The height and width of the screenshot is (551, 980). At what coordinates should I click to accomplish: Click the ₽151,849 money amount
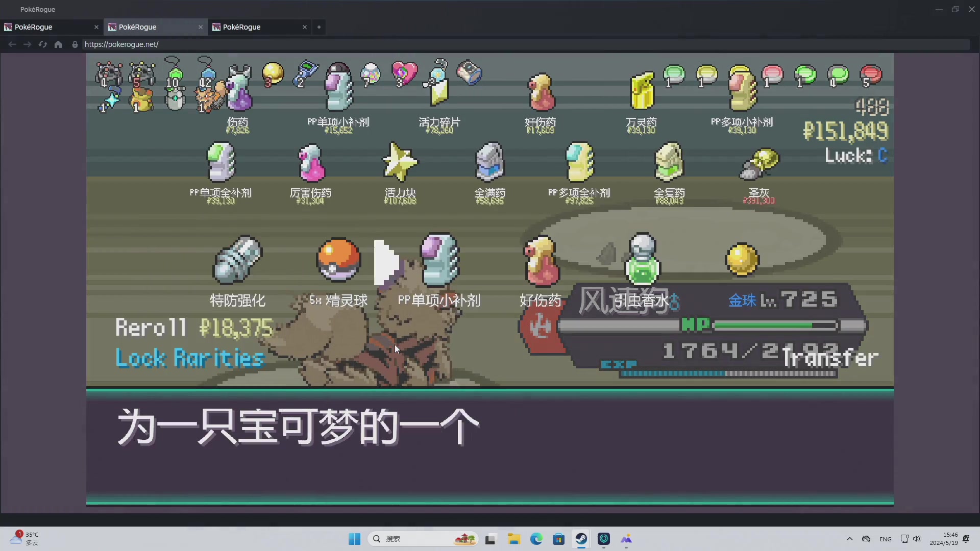coord(846,131)
